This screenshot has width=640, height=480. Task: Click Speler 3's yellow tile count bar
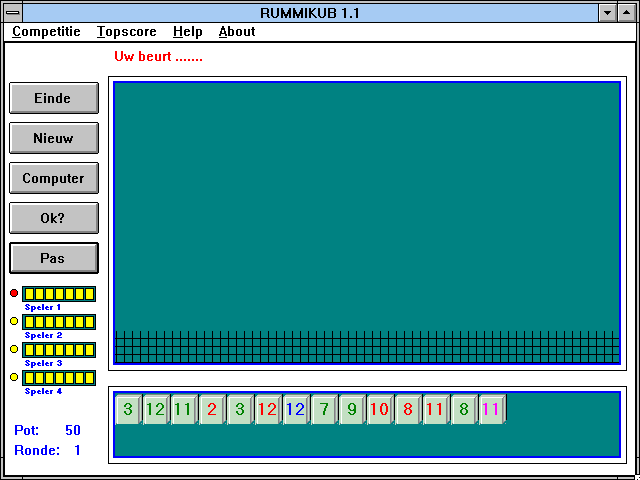pyautogui.click(x=59, y=350)
